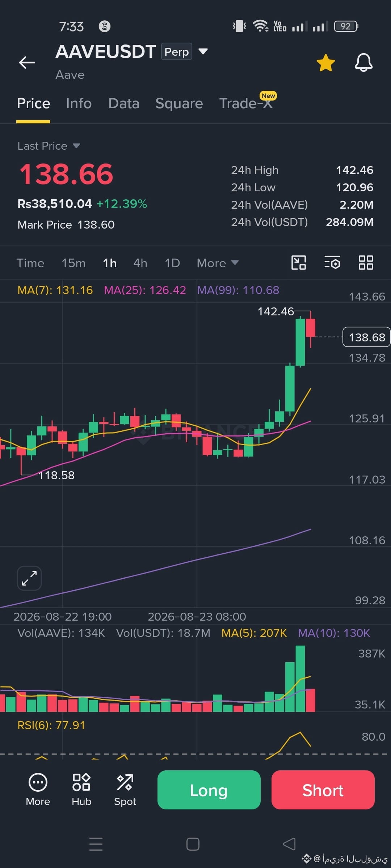The height and width of the screenshot is (868, 391).
Task: Select the 4h chart interval
Action: click(140, 263)
